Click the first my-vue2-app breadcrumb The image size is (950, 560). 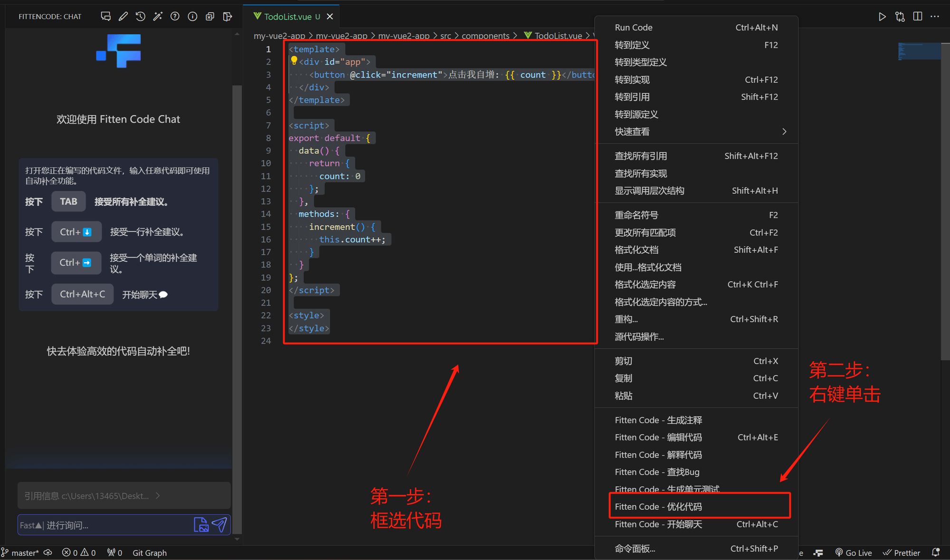coord(279,36)
